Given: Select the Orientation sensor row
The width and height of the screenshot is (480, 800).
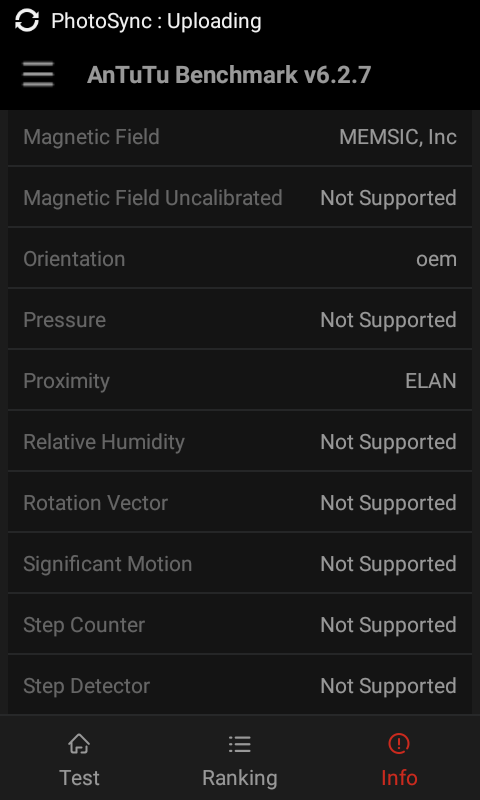Looking at the screenshot, I should 240,259.
